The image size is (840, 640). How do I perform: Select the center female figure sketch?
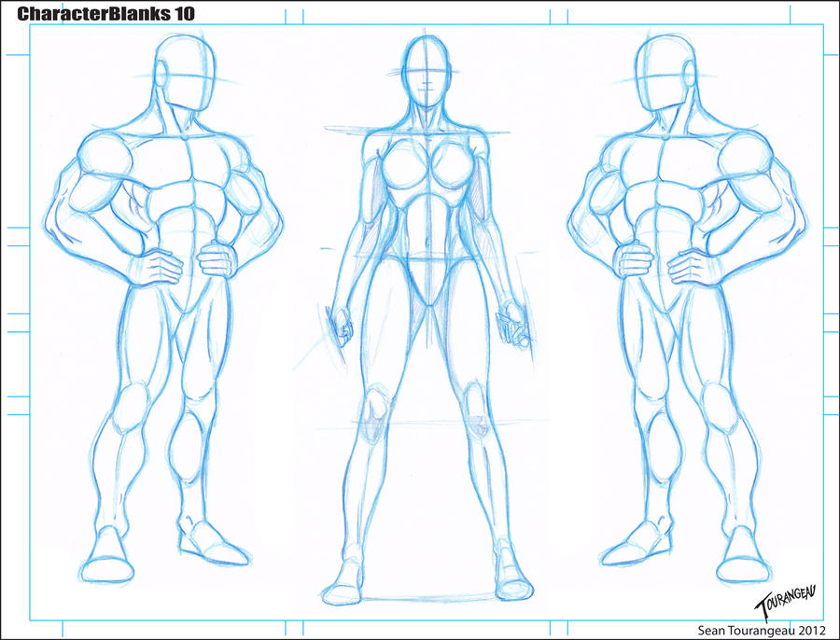(427, 320)
